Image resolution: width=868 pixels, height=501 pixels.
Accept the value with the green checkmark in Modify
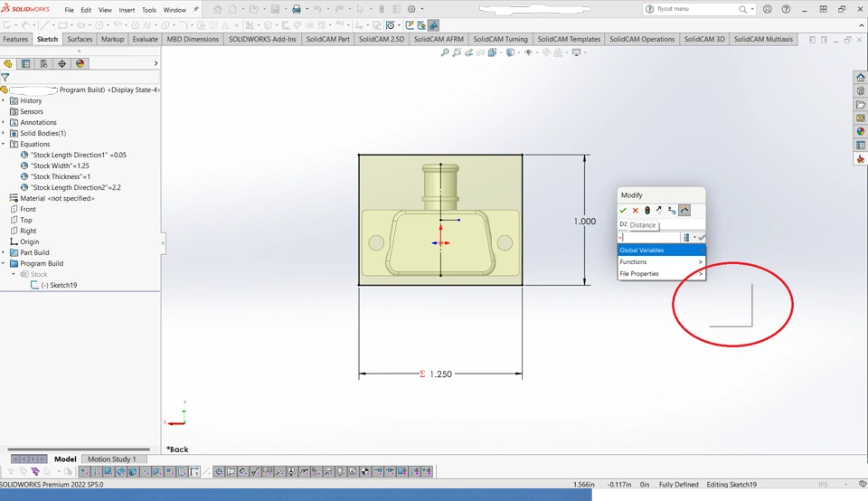click(623, 210)
